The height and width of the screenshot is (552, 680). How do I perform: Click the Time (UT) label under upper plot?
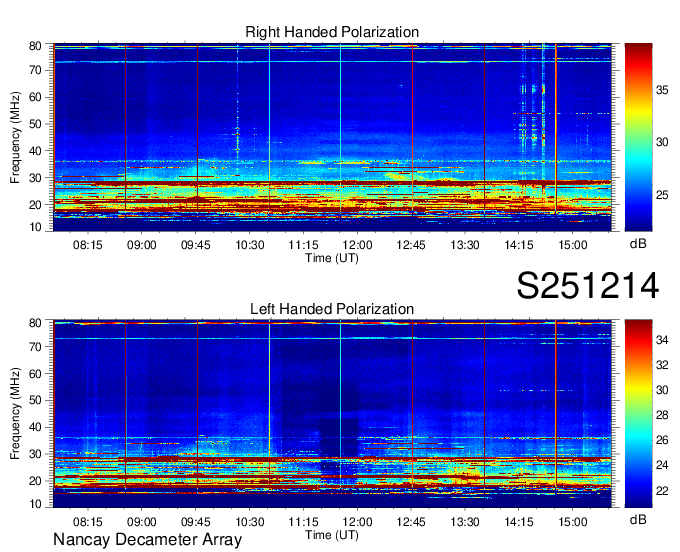click(332, 258)
